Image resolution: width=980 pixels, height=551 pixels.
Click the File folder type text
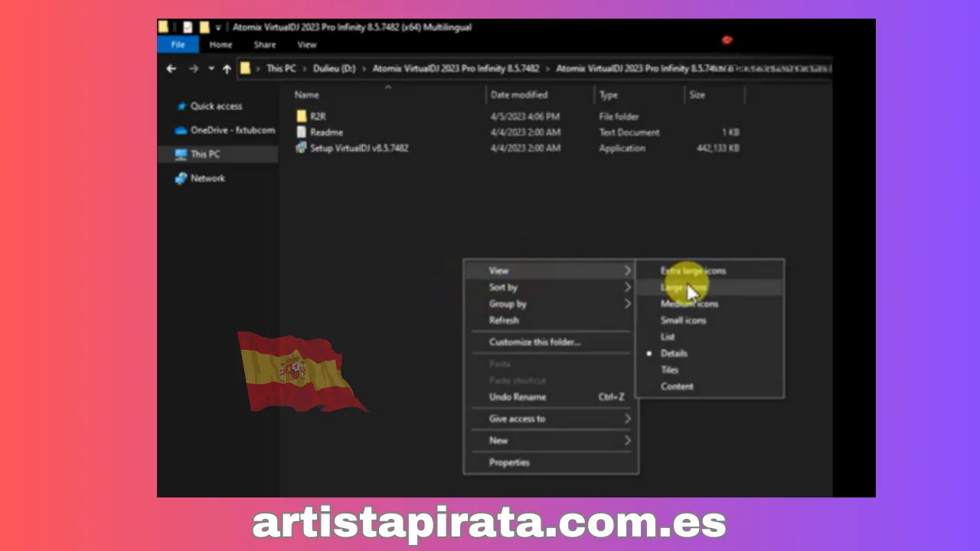pyautogui.click(x=619, y=116)
